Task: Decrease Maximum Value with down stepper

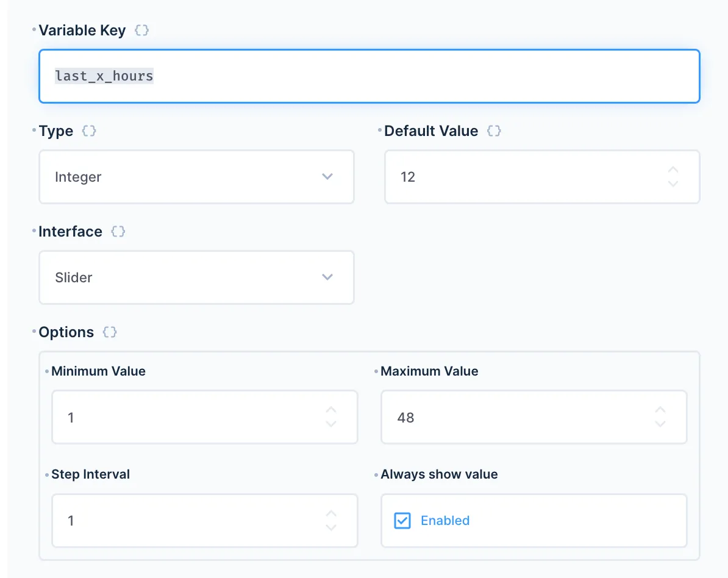Action: 660,426
